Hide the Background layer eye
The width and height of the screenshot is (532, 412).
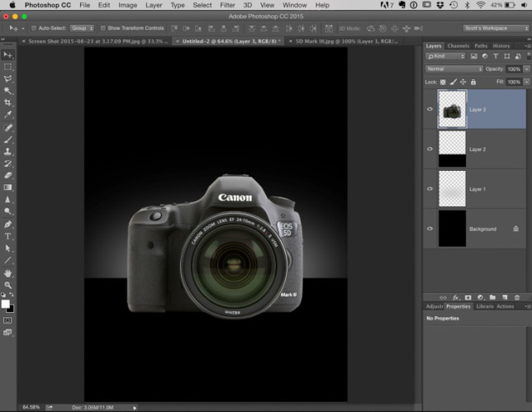pos(430,228)
